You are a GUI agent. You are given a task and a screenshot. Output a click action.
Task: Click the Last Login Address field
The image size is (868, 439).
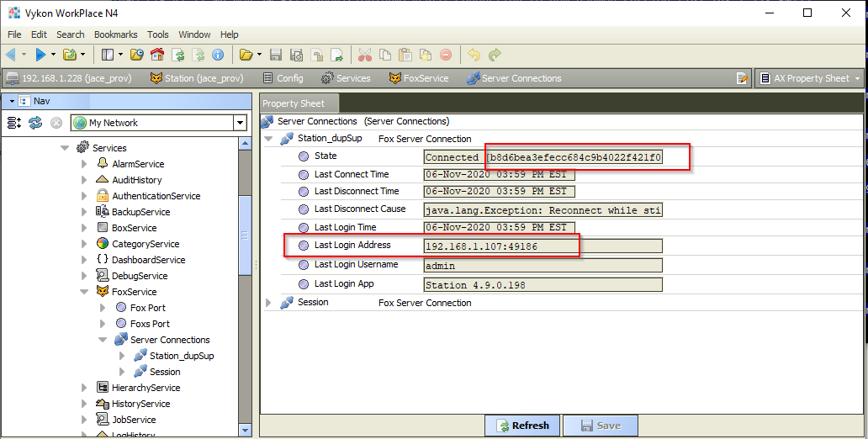click(543, 246)
